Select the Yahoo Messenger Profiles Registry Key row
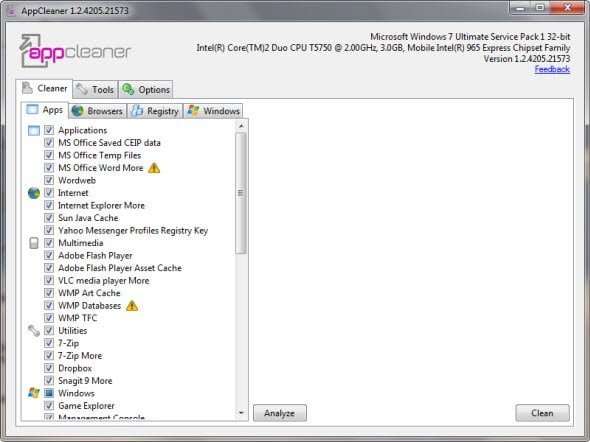The image size is (590, 442). tap(133, 230)
